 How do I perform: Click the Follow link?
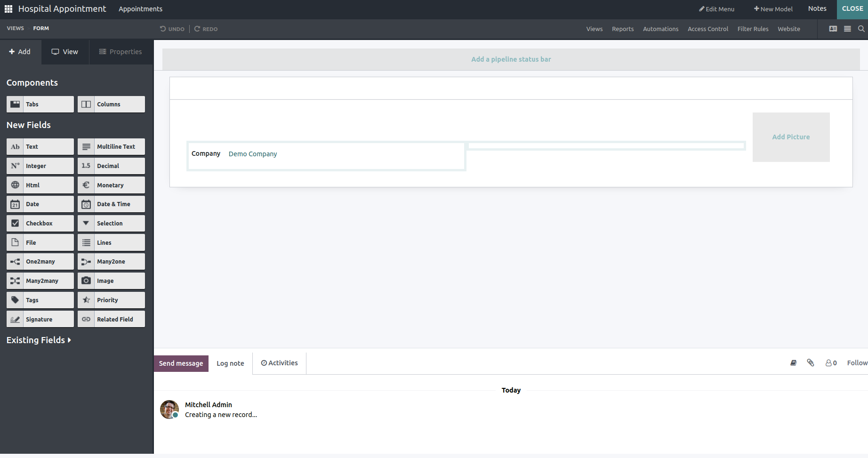(857, 363)
